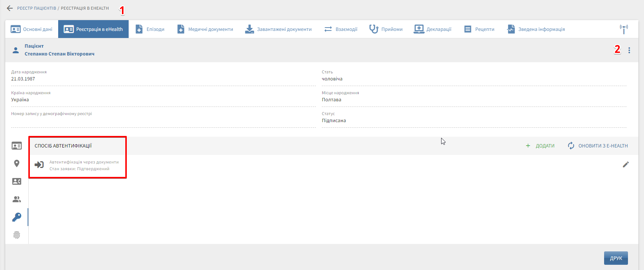Edit authentication method with pencil icon

[626, 165]
